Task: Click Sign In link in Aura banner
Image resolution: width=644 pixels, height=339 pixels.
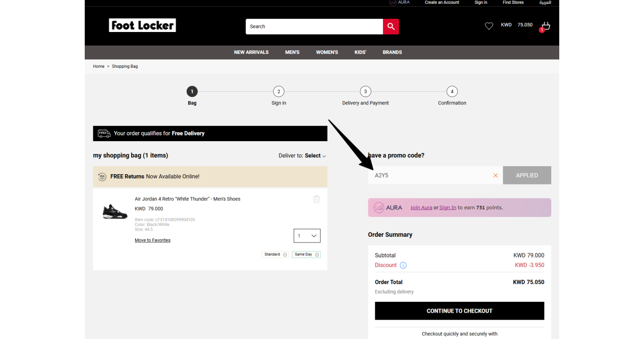Action: coord(448,208)
